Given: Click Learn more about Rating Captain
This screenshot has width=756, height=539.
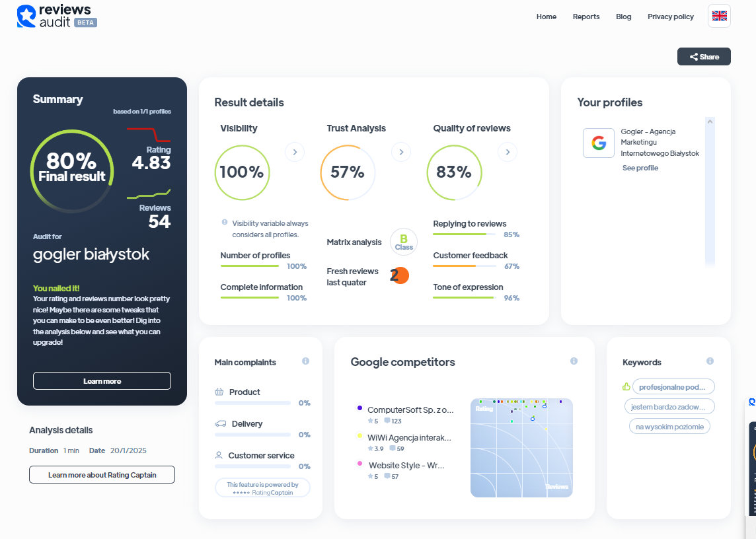Looking at the screenshot, I should tap(102, 475).
